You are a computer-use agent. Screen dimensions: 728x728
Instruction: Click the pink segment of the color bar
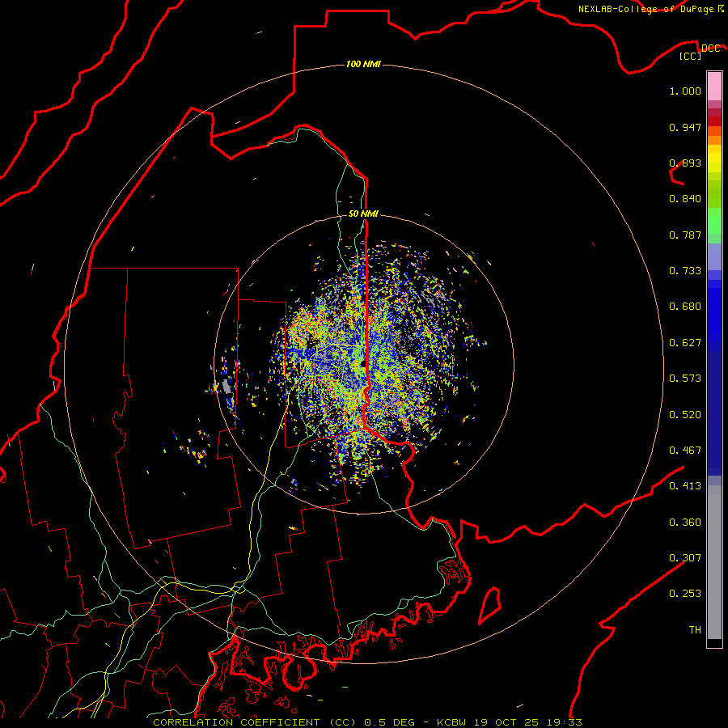(x=714, y=87)
